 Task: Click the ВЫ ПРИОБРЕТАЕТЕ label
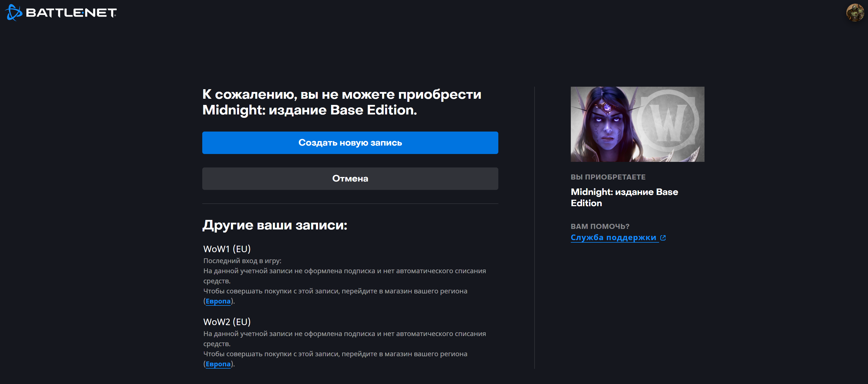click(608, 177)
